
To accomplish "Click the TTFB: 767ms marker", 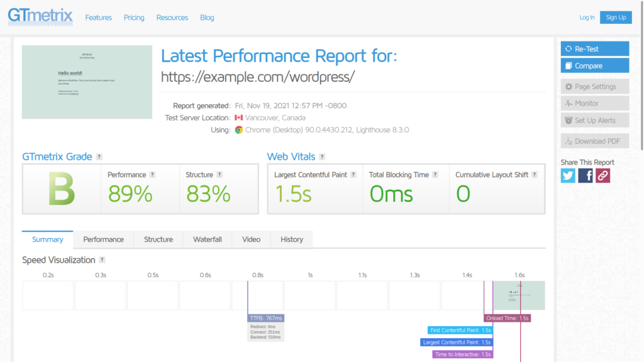I will [266, 318].
